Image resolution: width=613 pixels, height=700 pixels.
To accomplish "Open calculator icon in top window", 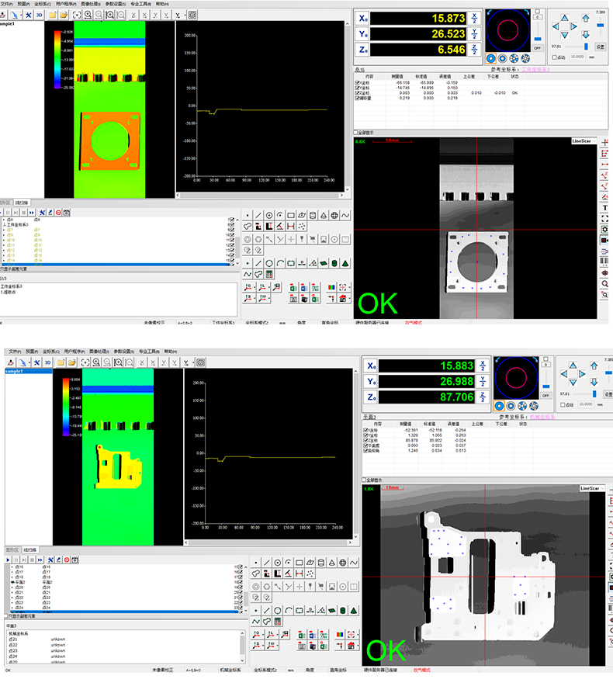I will pos(269,274).
